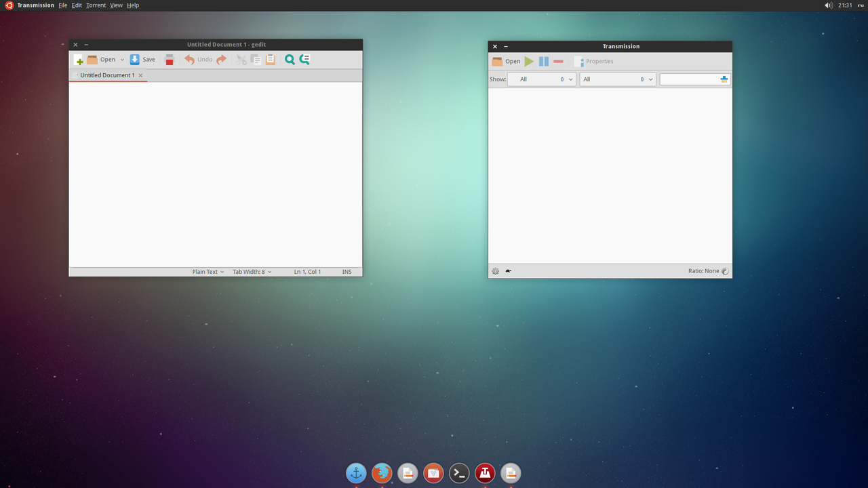Click the Cut scissors icon in gedit
This screenshot has height=488, width=868.
click(241, 60)
